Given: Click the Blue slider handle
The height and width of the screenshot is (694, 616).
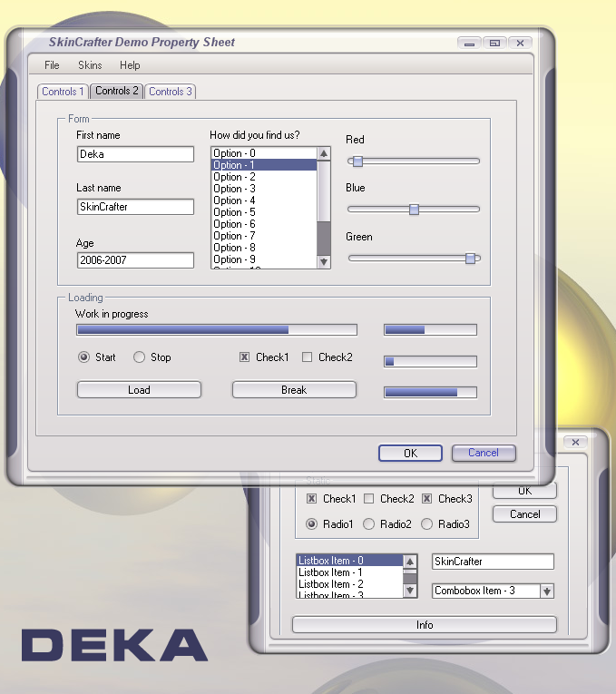Looking at the screenshot, I should 414,210.
